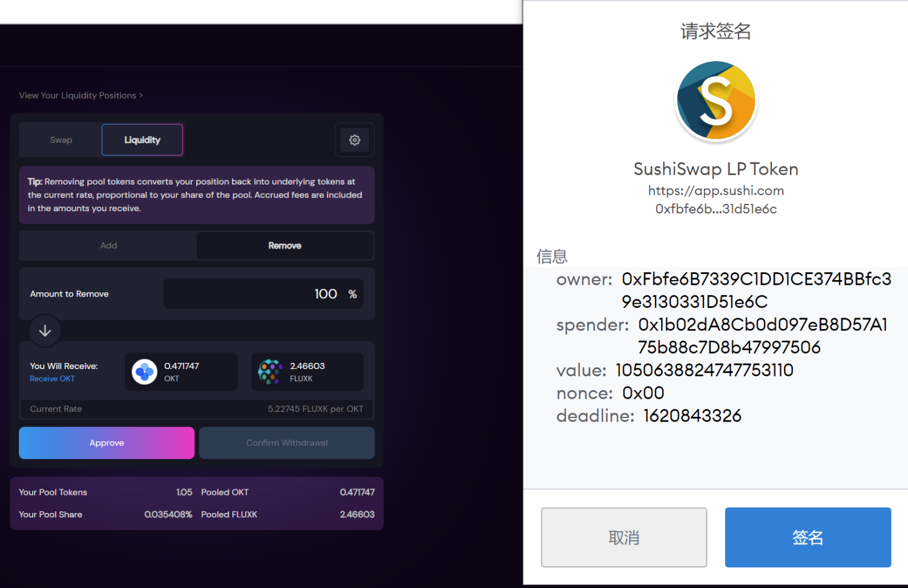Click the SushiSwap LP Token title text
The height and width of the screenshot is (588, 908).
tap(716, 169)
